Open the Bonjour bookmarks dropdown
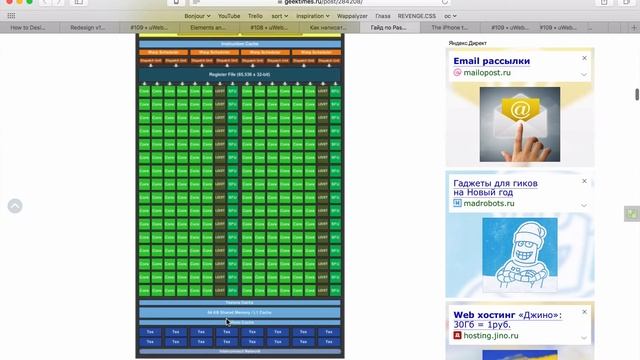 pyautogui.click(x=198, y=16)
